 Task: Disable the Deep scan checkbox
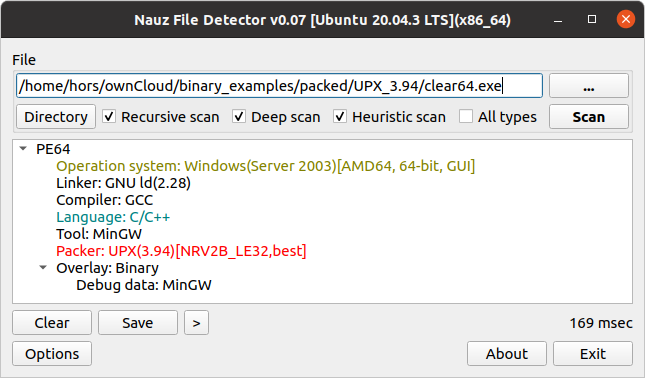tap(239, 117)
